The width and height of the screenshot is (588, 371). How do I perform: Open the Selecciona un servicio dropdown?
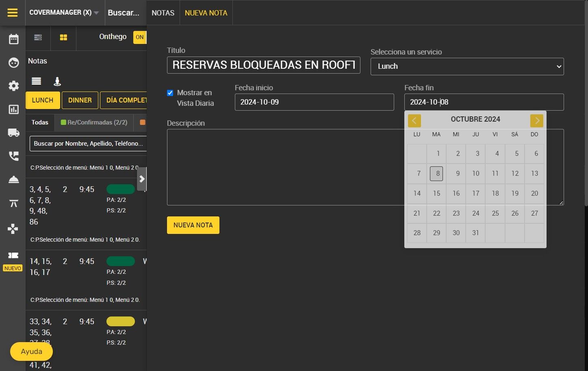[x=467, y=66]
